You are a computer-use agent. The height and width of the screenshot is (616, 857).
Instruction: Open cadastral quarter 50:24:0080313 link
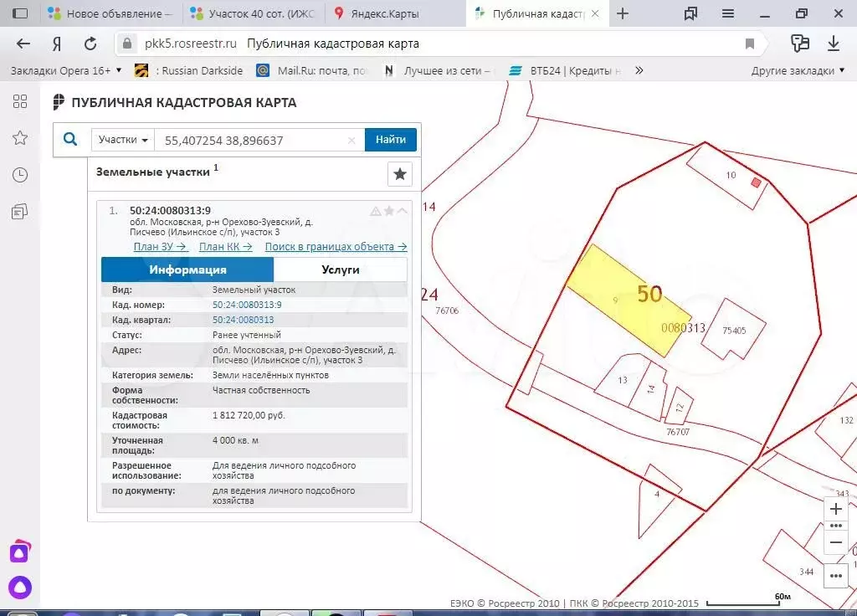(244, 320)
